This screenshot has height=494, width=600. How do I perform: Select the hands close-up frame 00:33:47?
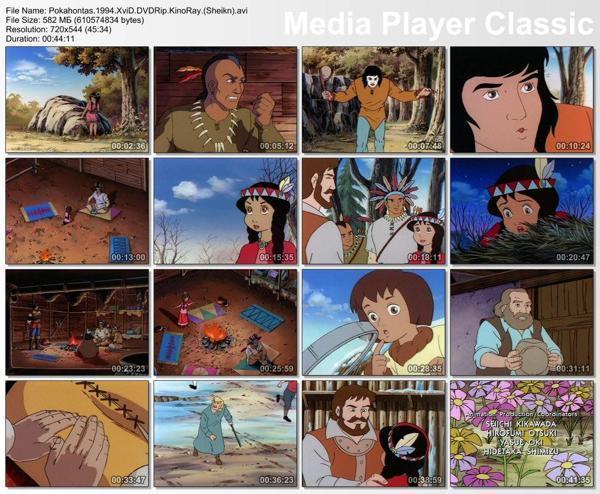(77, 434)
